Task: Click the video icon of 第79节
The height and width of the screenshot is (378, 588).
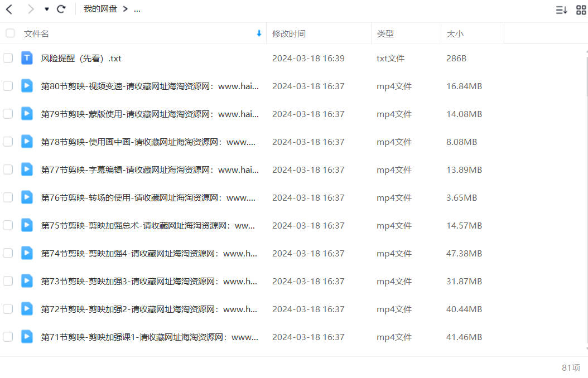Action: pos(27,114)
